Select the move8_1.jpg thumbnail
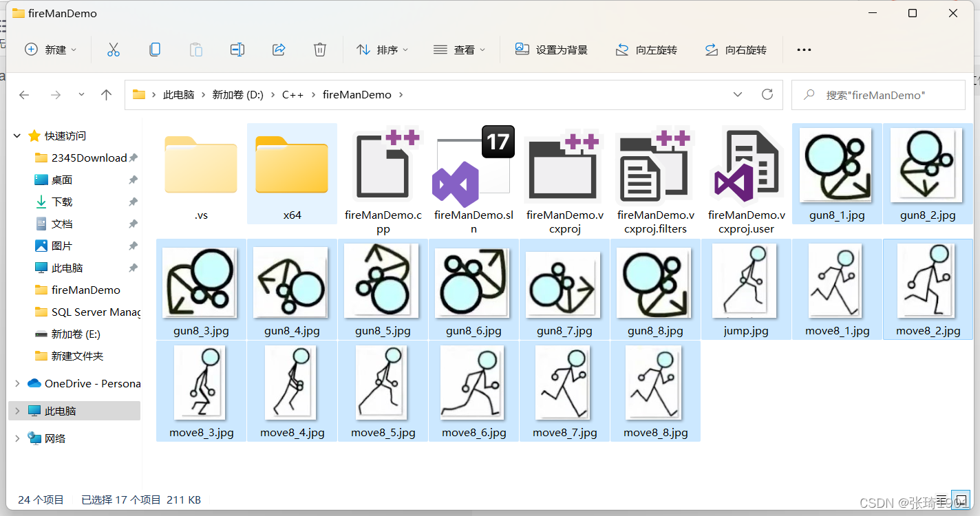 pyautogui.click(x=837, y=281)
